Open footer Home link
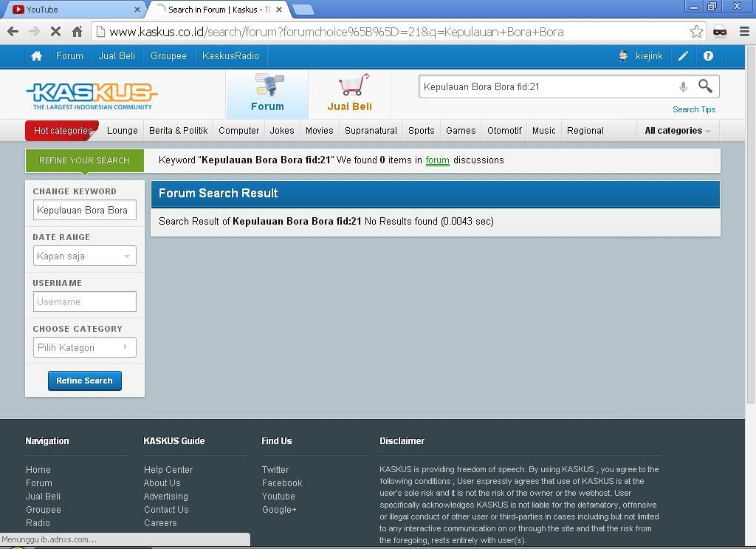Viewport: 756px width, 549px height. [38, 469]
